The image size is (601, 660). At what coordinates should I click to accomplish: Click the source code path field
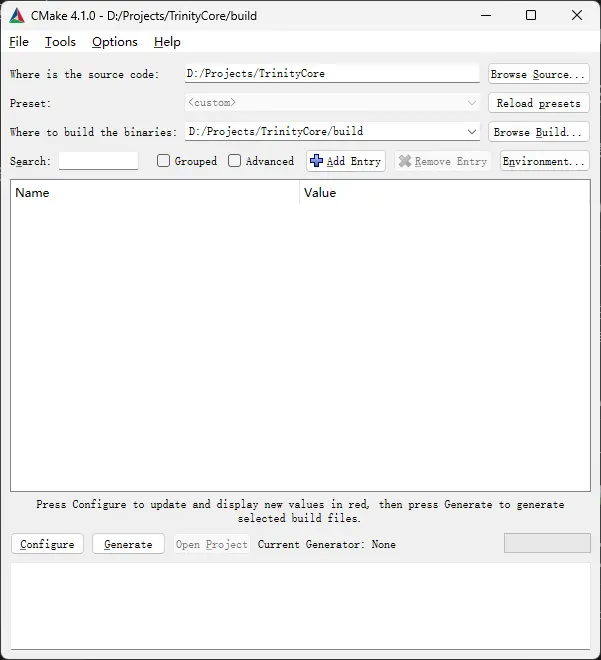click(332, 74)
